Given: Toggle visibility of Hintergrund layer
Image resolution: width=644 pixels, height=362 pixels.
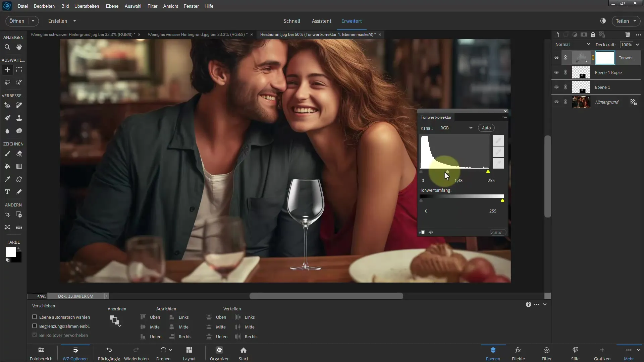Looking at the screenshot, I should 556,102.
